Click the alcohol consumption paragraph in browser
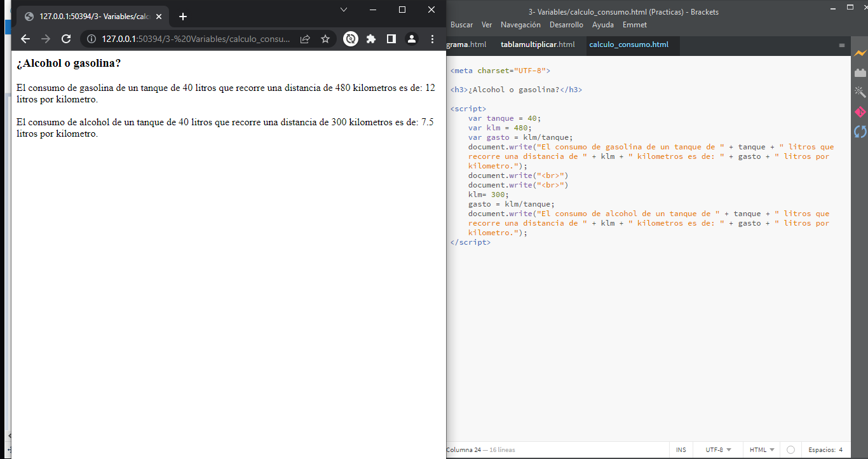 pyautogui.click(x=225, y=128)
